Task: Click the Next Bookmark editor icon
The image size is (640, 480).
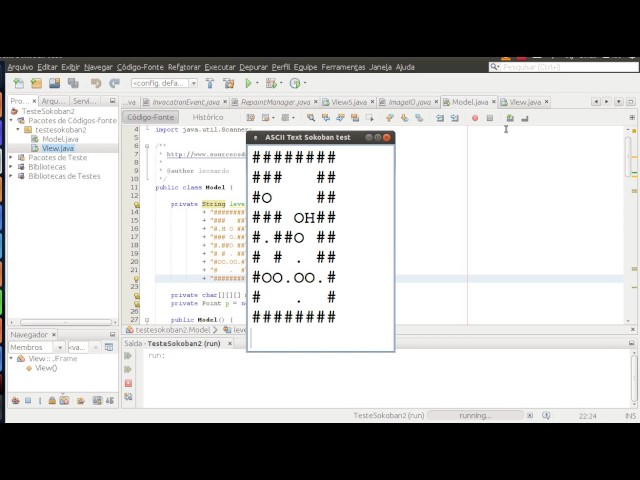Action: (404, 118)
